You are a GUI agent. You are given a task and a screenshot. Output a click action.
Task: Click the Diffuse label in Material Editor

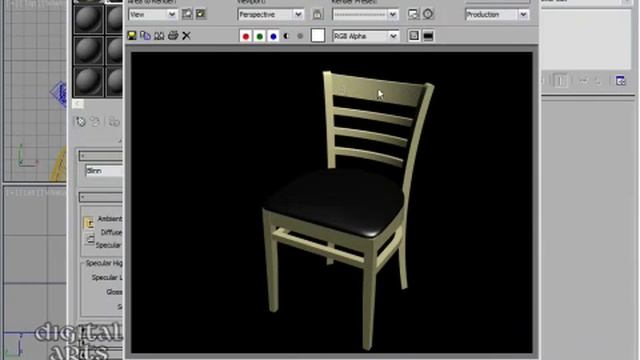[x=111, y=232]
